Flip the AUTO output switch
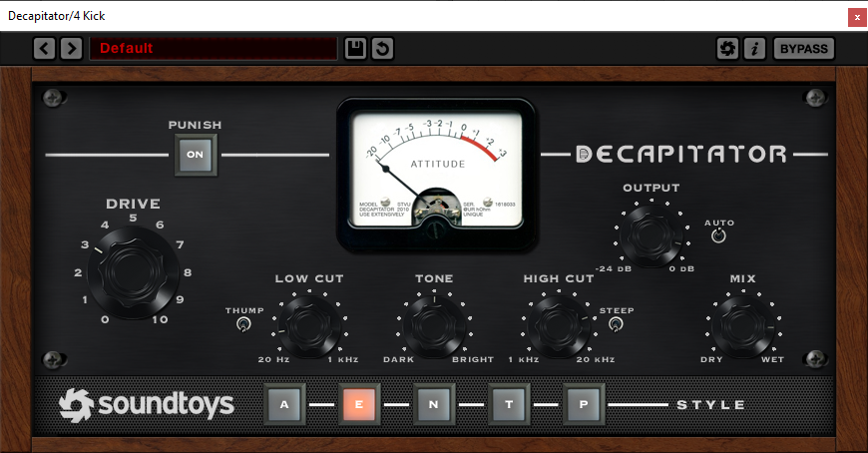This screenshot has height=453, width=868. 718,235
